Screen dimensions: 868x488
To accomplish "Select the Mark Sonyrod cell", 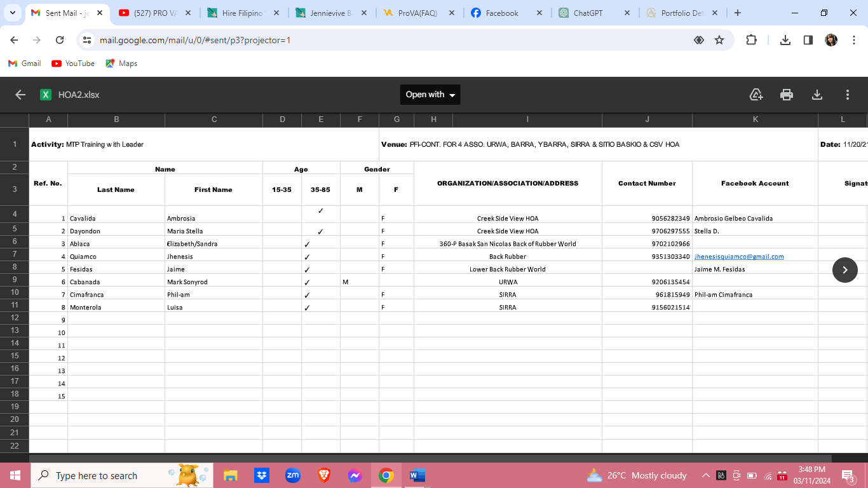I will 214,280.
